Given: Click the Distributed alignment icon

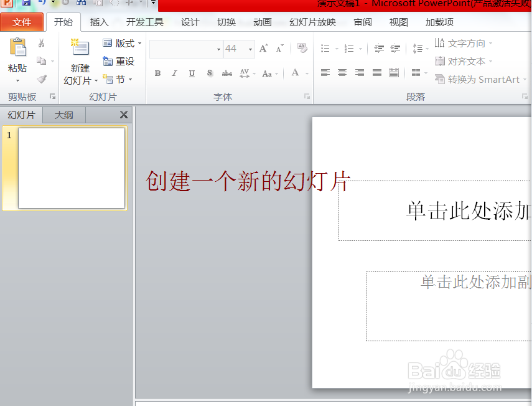Looking at the screenshot, I should click(394, 73).
